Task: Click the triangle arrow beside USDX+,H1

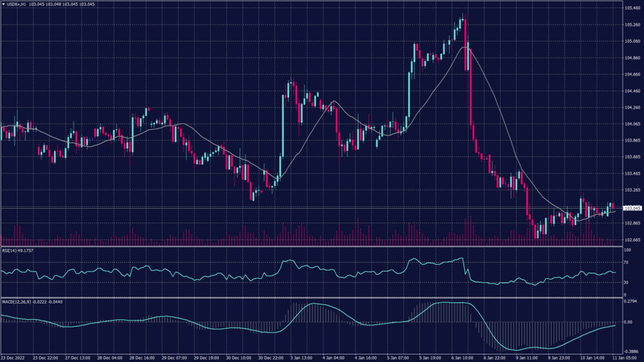Action: [x=3, y=4]
